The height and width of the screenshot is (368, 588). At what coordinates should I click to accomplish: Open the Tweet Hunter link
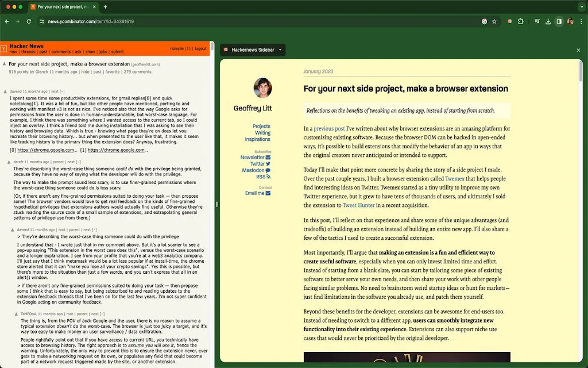click(358, 205)
